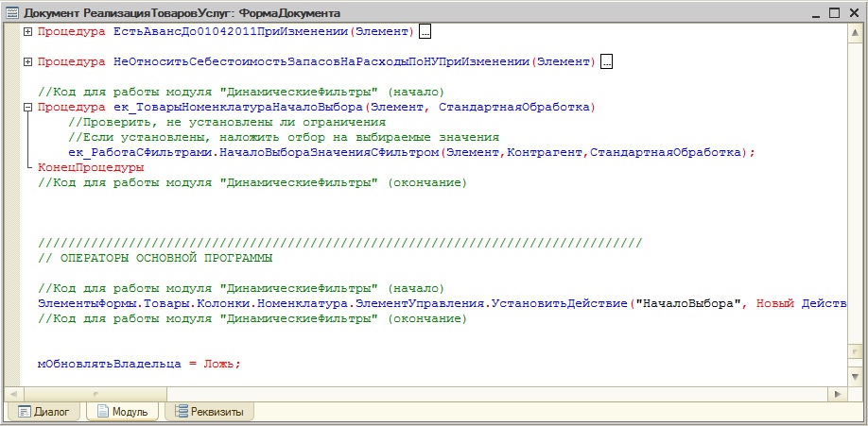868x426 pixels.
Task: Switch to the Диалог tab
Action: pos(43,412)
